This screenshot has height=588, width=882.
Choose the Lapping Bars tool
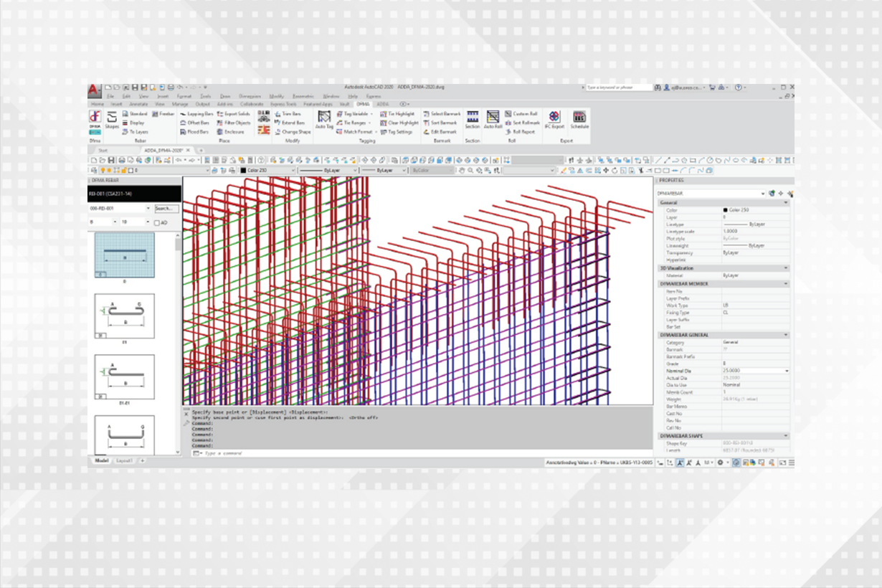pyautogui.click(x=196, y=114)
